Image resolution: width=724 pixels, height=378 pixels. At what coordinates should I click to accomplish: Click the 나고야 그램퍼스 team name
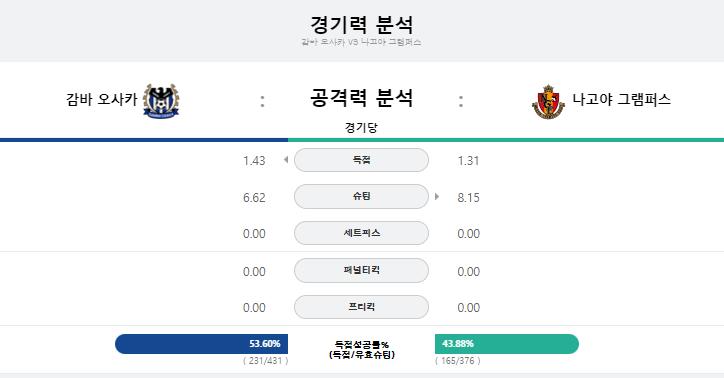click(x=621, y=99)
